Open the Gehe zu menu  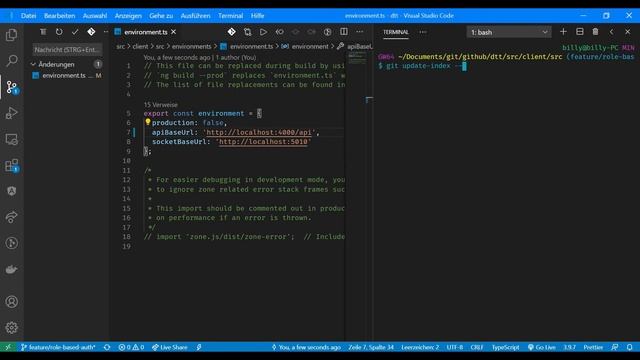pyautogui.click(x=161, y=16)
